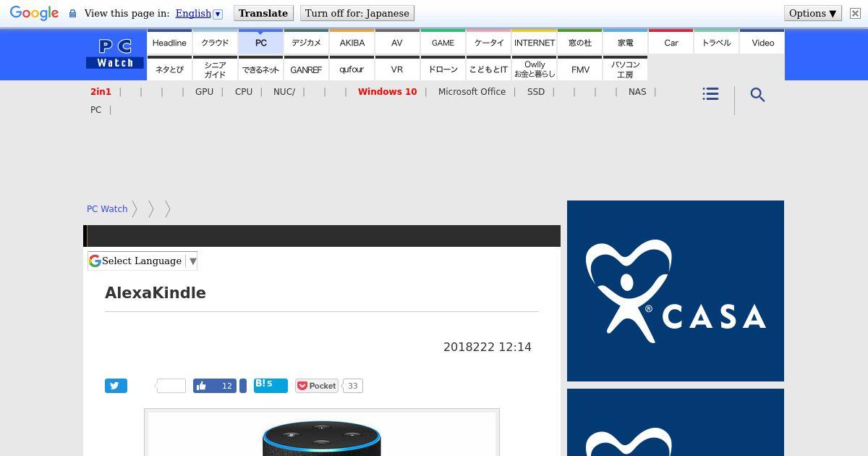The width and height of the screenshot is (868, 456).
Task: Click the CPU topic link
Action: (244, 92)
